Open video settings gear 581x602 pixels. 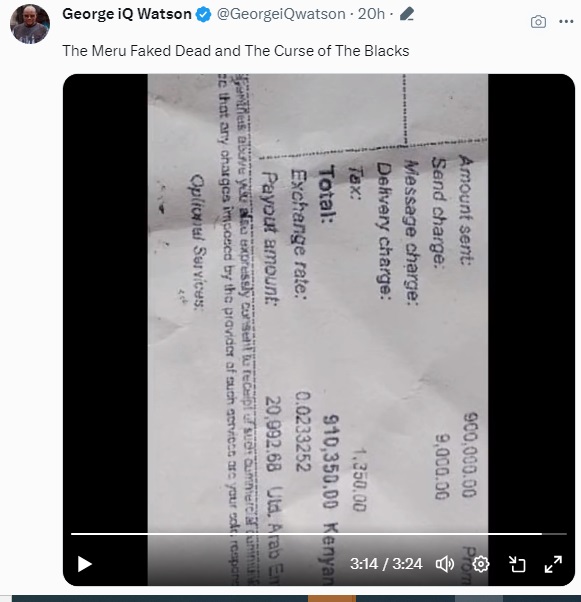[x=481, y=564]
